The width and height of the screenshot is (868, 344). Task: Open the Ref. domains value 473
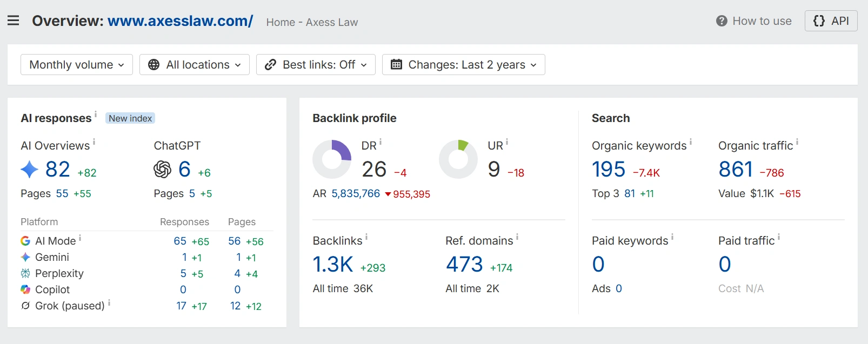(464, 264)
